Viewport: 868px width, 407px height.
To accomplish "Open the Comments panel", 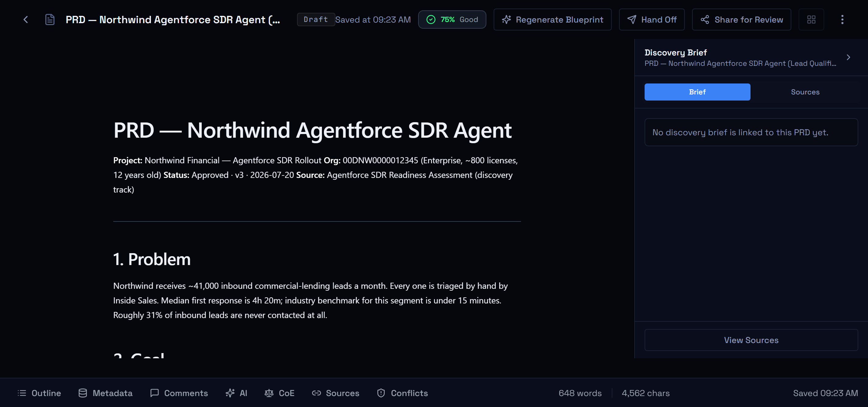I will pos(179,393).
